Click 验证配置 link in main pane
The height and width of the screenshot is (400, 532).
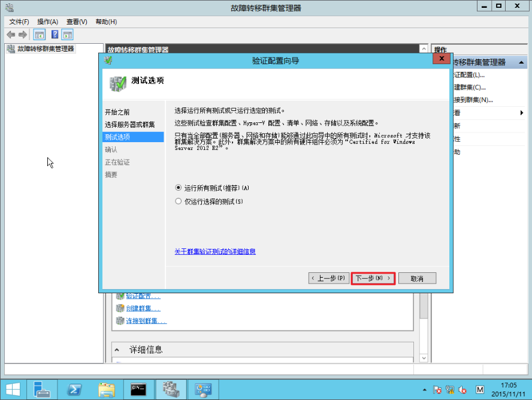coord(143,296)
